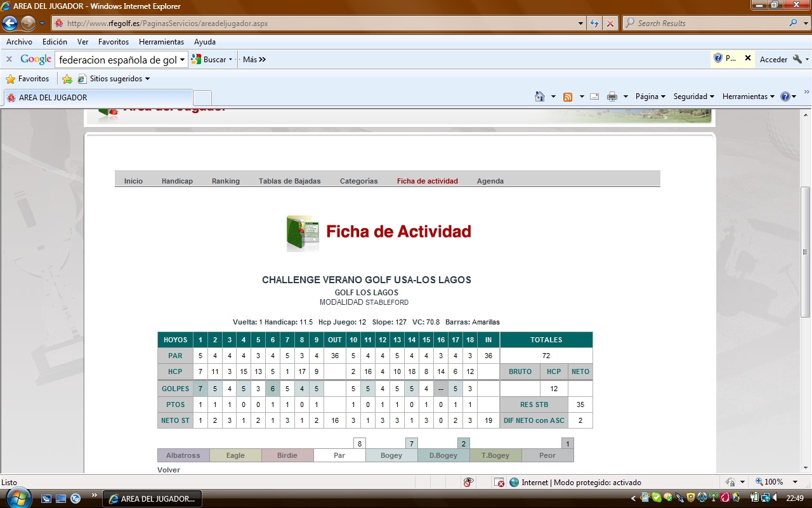Click the RES STB value 35 cell
Image resolution: width=812 pixels, height=508 pixels.
pos(580,404)
